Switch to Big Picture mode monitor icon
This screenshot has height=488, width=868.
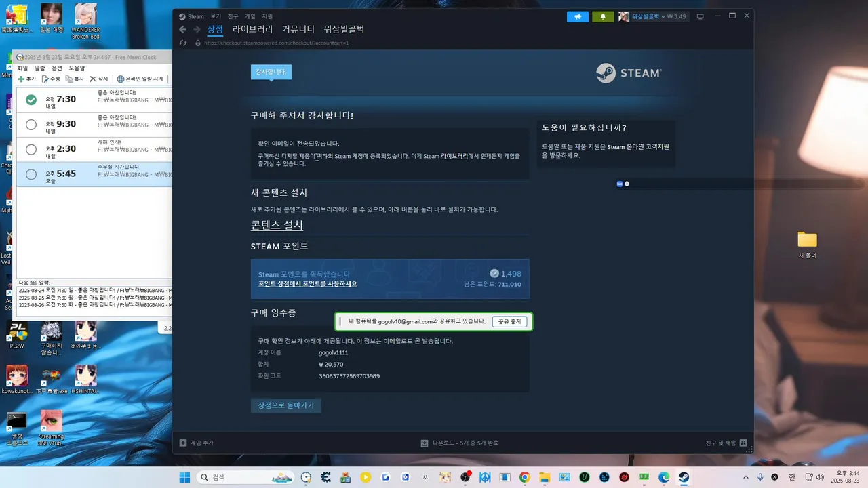pyautogui.click(x=701, y=16)
